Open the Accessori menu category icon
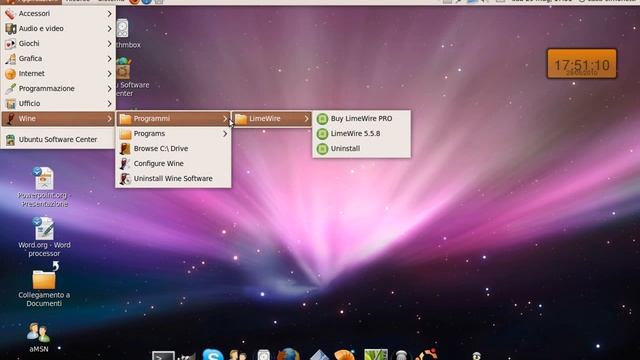The height and width of the screenshot is (360, 640). 11,14
